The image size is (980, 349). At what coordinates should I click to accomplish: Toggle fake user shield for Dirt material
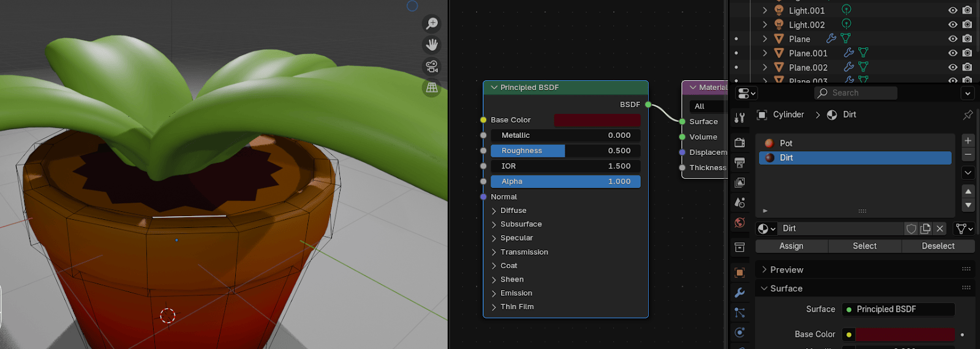click(911, 228)
